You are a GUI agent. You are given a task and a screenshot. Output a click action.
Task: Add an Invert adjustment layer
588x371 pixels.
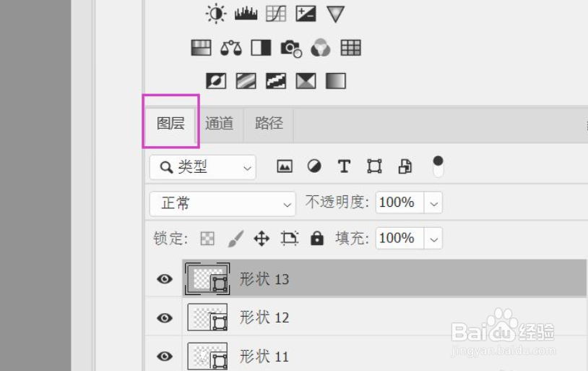click(x=216, y=81)
